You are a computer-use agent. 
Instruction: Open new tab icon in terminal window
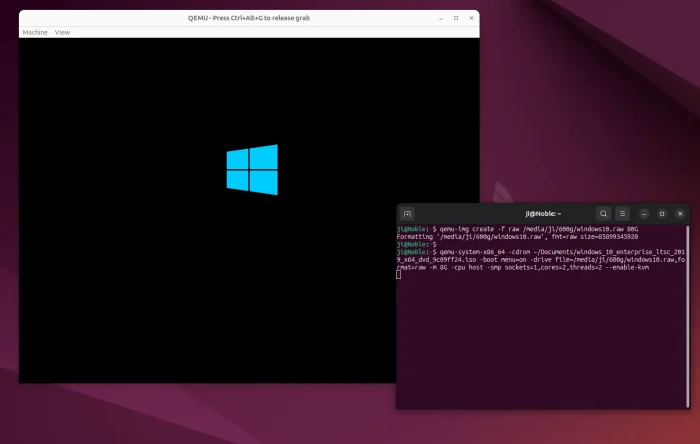click(407, 214)
